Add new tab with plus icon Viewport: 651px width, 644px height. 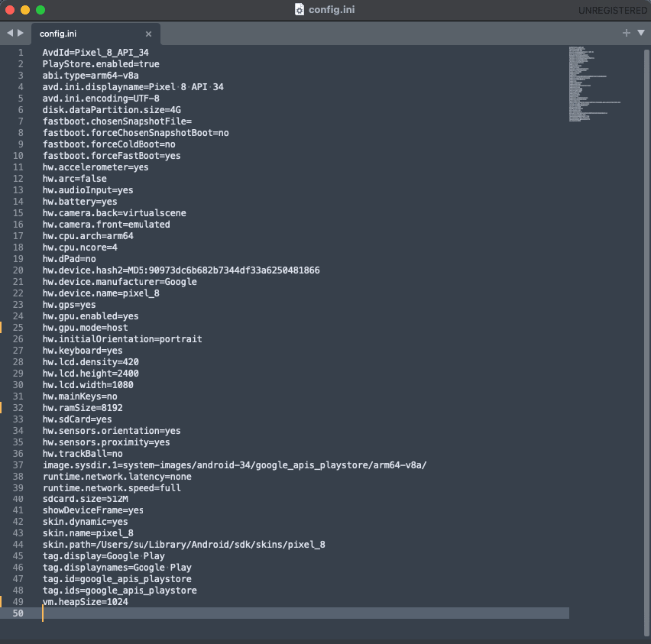pyautogui.click(x=626, y=33)
